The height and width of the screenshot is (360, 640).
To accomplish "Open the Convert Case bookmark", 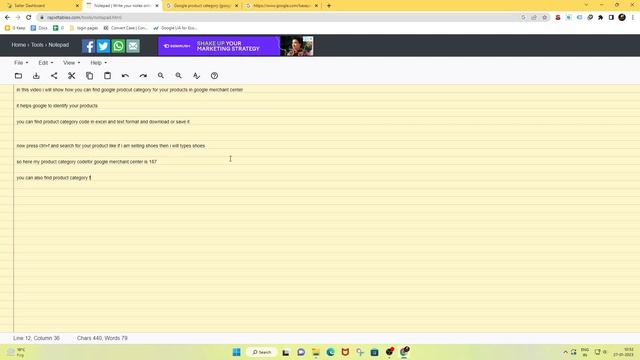I will pos(126,28).
